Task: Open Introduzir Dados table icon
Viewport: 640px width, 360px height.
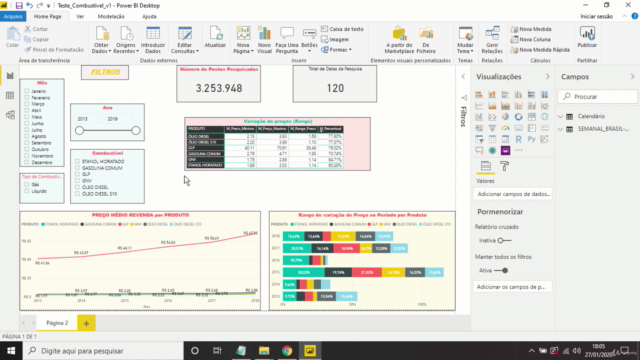Action: (153, 33)
